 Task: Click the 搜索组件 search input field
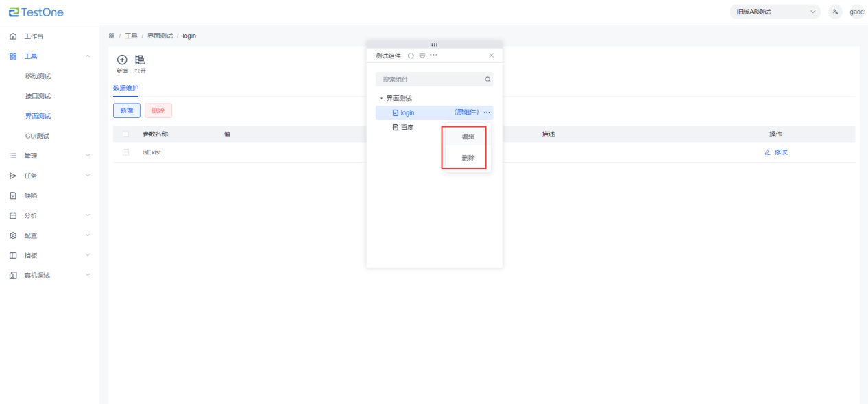pos(429,80)
